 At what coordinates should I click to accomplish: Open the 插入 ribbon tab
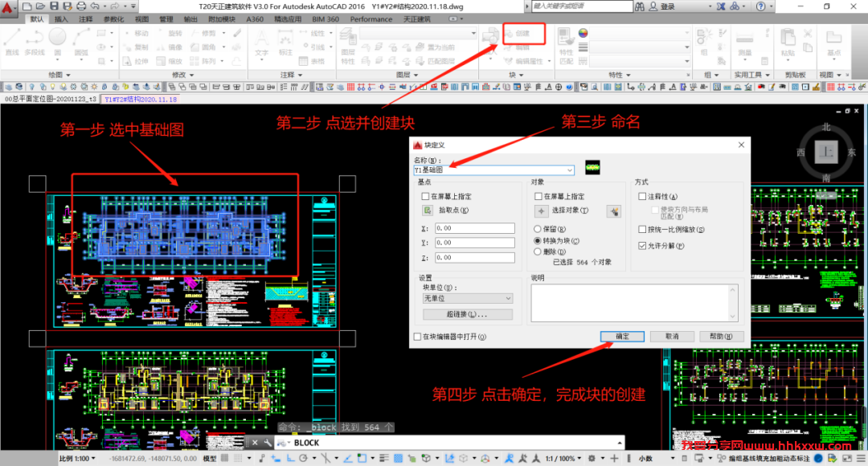click(61, 18)
